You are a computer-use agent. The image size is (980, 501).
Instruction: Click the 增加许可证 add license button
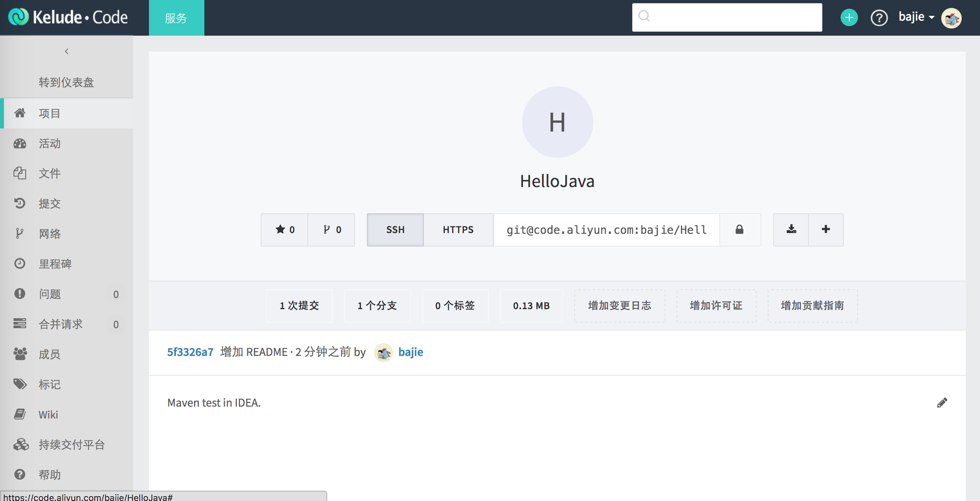(x=716, y=306)
